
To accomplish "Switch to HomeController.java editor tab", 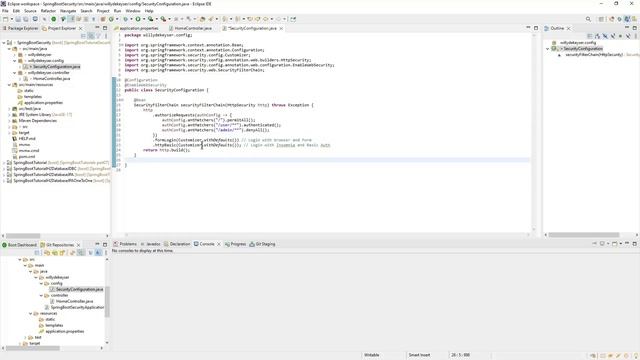I will pyautogui.click(x=193, y=28).
